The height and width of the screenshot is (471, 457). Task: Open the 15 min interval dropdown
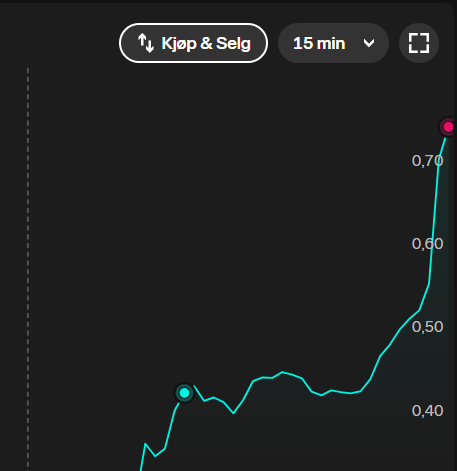[x=333, y=43]
